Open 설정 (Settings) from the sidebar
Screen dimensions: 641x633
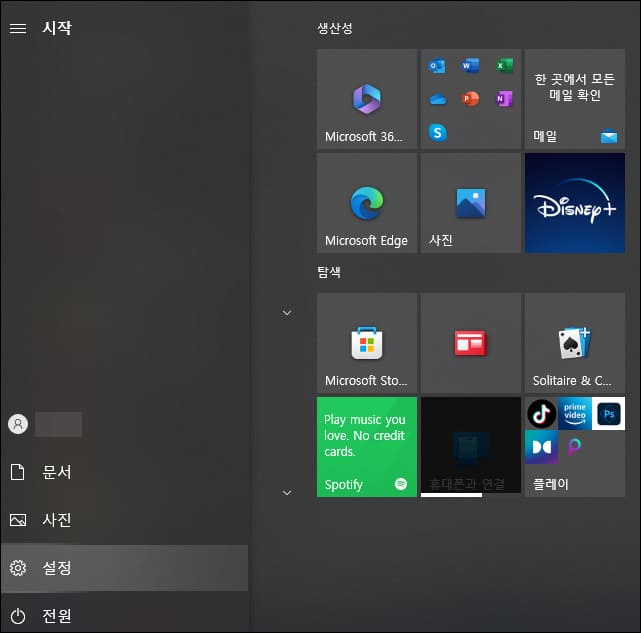[124, 568]
